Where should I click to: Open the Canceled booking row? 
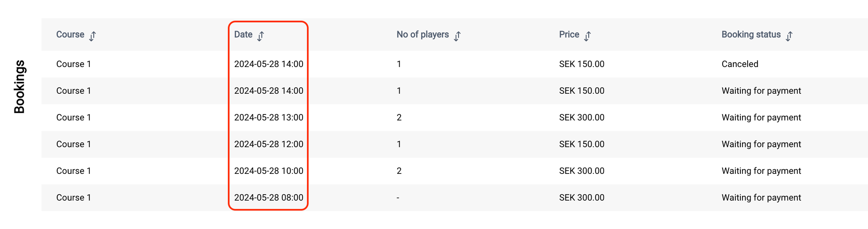tap(454, 64)
